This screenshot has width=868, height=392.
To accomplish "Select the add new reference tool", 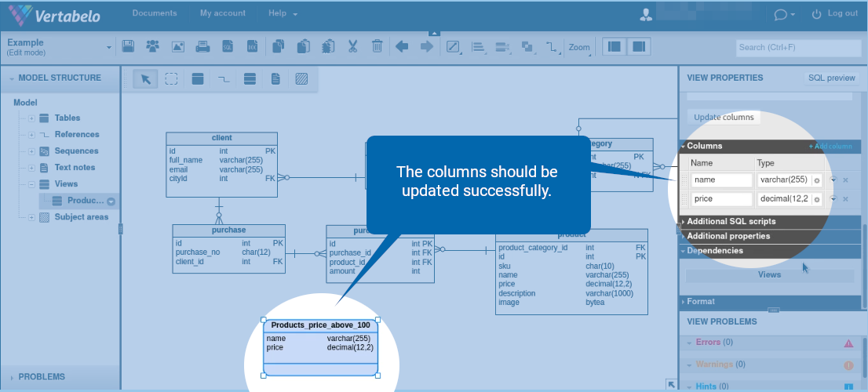I will pos(224,79).
